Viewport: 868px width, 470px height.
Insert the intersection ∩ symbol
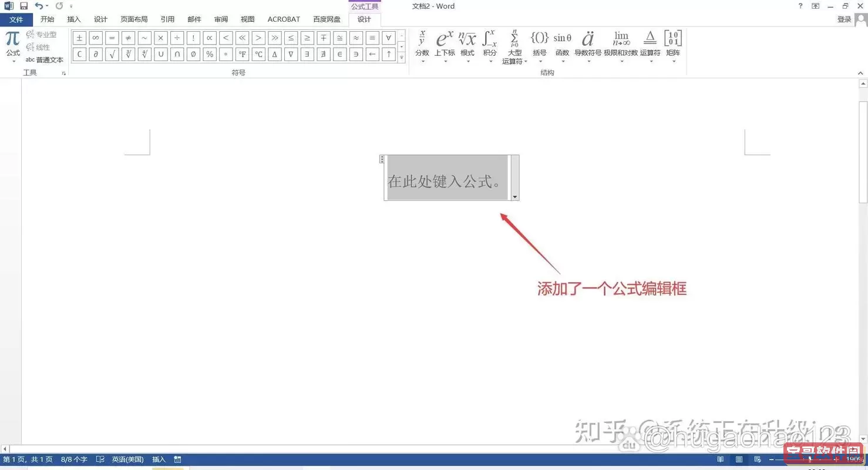(x=177, y=55)
